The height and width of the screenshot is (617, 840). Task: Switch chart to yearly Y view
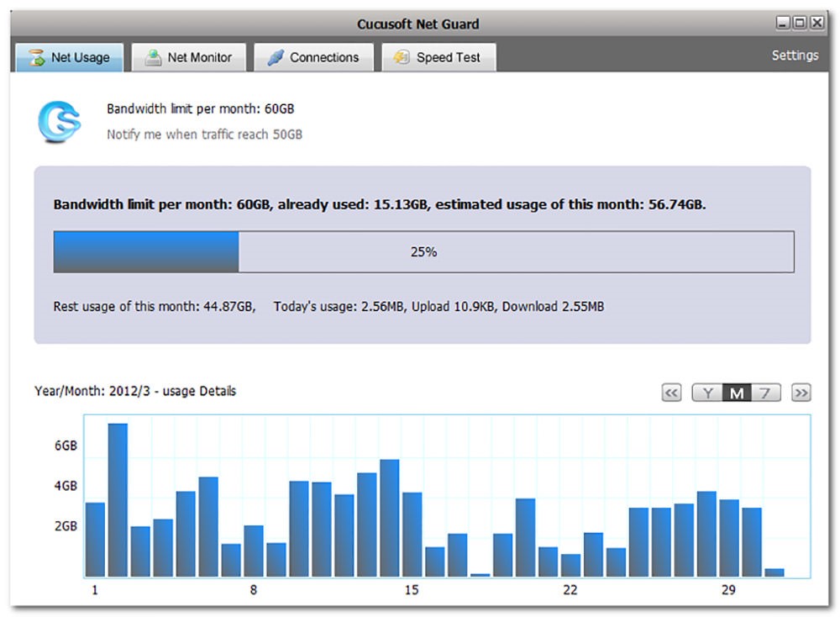pos(707,393)
